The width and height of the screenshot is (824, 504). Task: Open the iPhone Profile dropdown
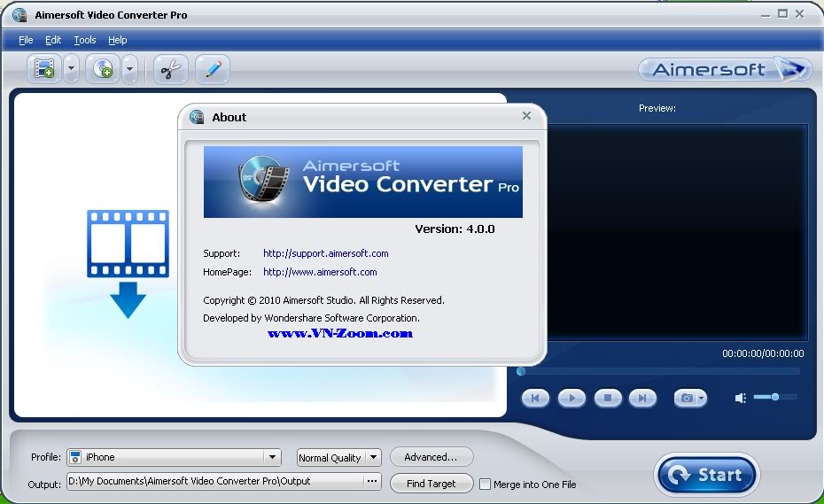pyautogui.click(x=174, y=457)
